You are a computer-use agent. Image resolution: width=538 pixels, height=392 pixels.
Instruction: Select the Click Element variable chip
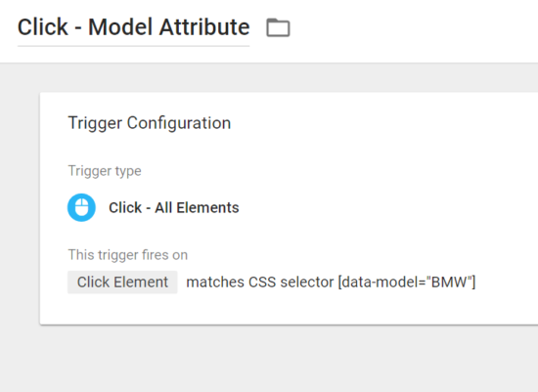click(x=122, y=283)
